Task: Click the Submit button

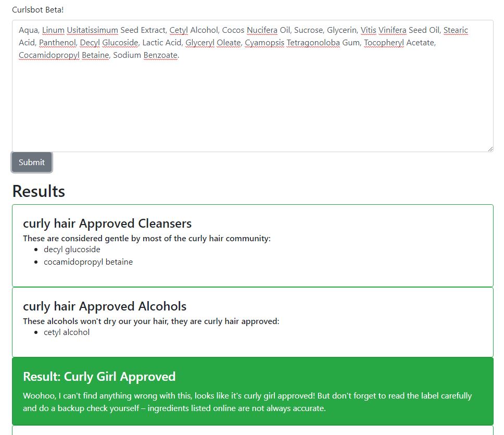Action: click(x=31, y=163)
